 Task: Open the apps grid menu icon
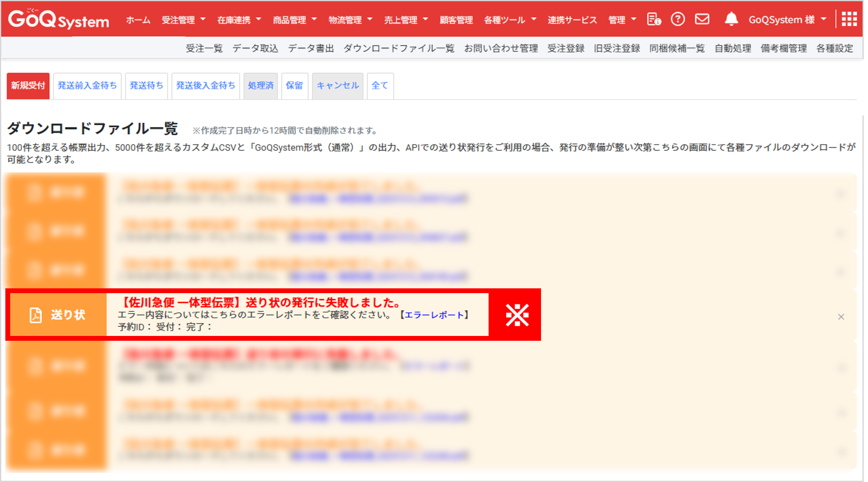coord(849,20)
